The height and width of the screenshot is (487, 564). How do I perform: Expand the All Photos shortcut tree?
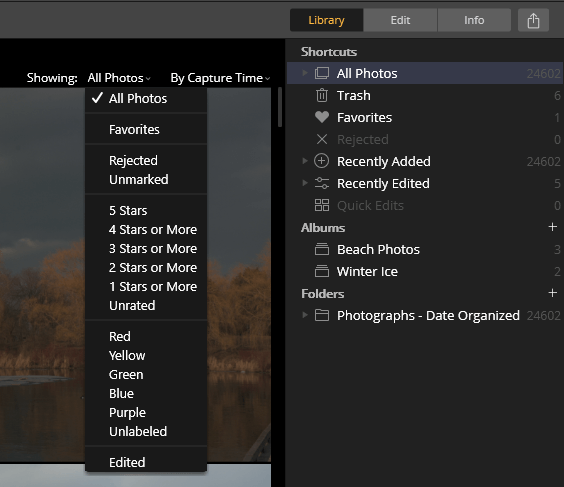pyautogui.click(x=305, y=73)
